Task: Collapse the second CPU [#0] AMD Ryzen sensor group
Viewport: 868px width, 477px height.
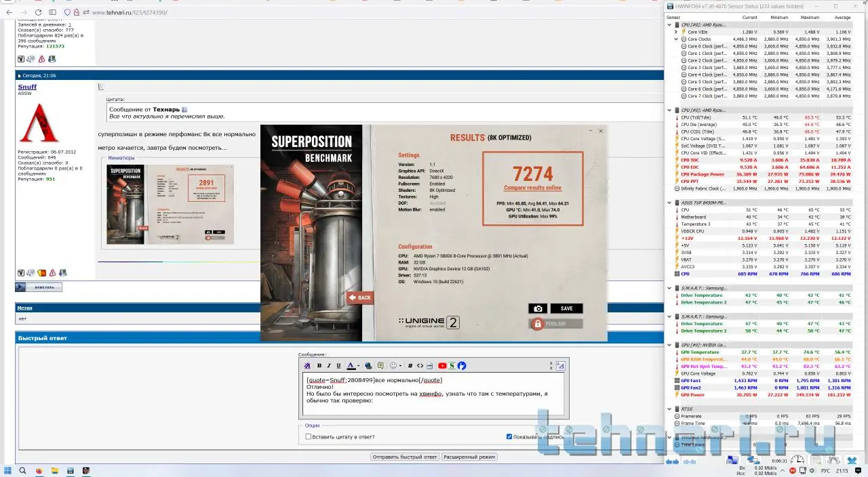Action: [x=670, y=110]
